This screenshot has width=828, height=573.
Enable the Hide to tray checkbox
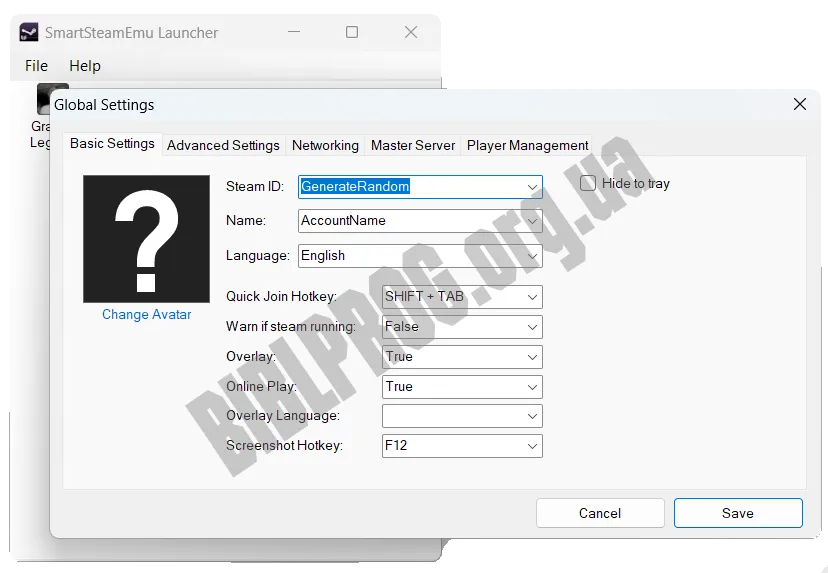tap(588, 183)
